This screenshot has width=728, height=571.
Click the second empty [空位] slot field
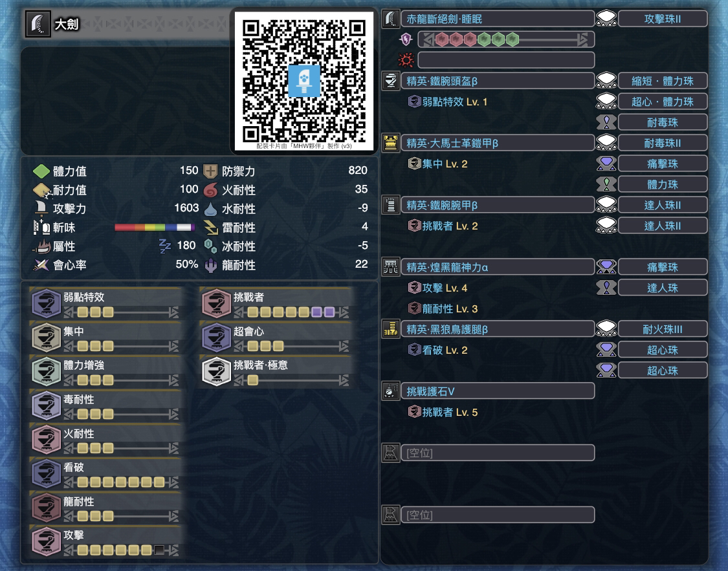[x=498, y=515]
